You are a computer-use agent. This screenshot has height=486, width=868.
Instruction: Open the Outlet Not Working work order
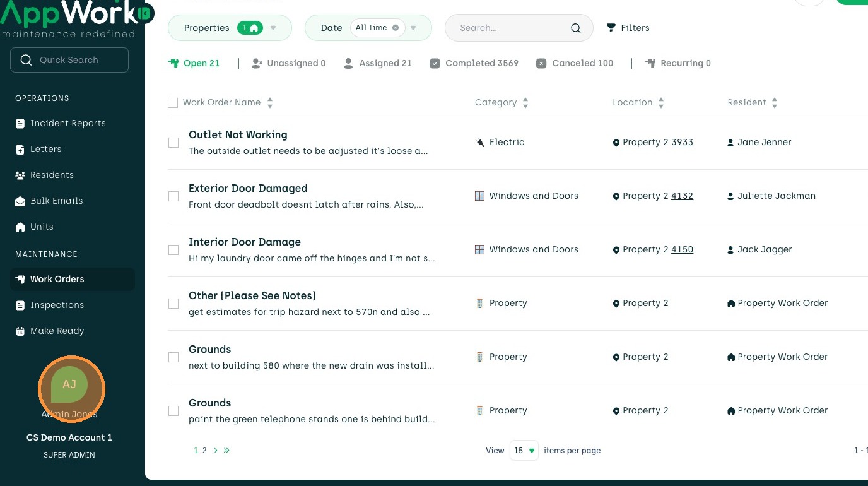[238, 135]
